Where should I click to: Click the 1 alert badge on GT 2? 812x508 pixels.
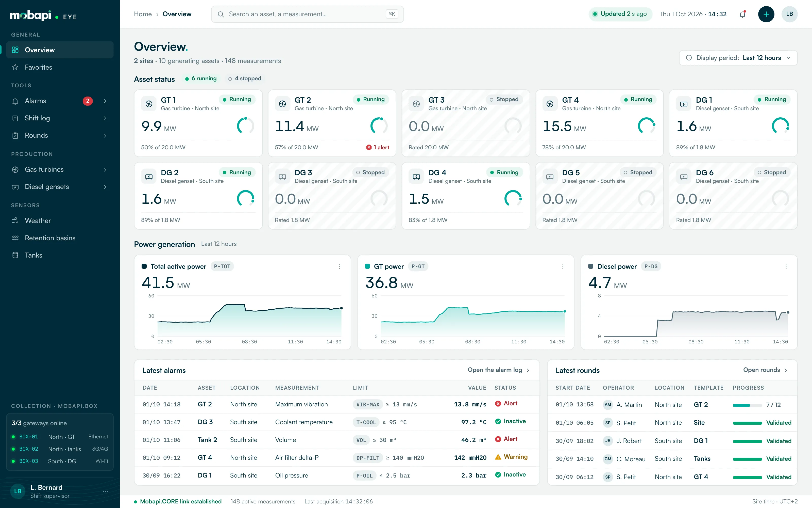378,148
